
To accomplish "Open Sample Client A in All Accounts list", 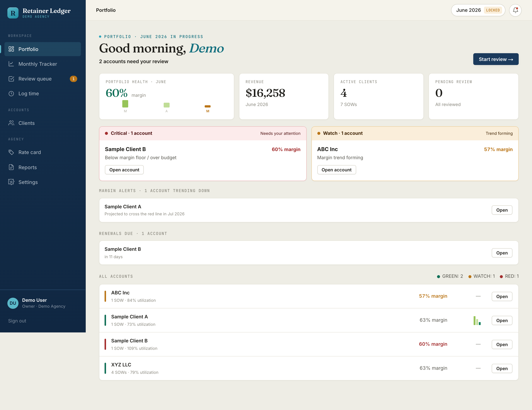I will pyautogui.click(x=502, y=320).
